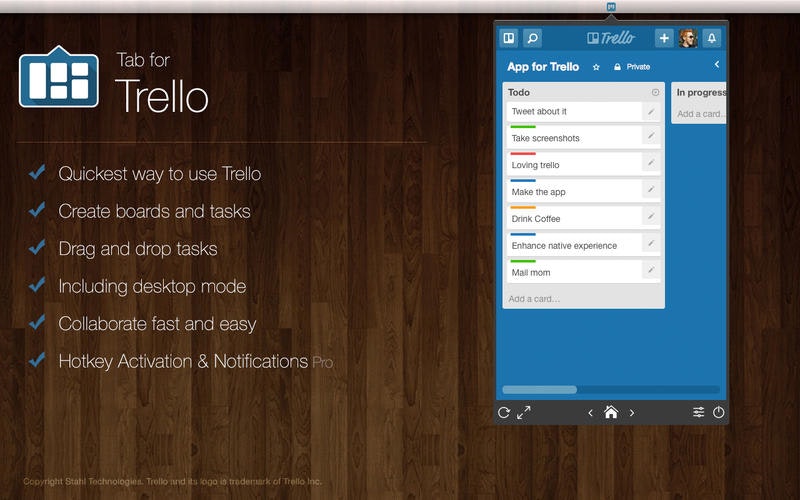Image resolution: width=800 pixels, height=500 pixels.
Task: Click blue label on Make the app
Action: coord(523,181)
